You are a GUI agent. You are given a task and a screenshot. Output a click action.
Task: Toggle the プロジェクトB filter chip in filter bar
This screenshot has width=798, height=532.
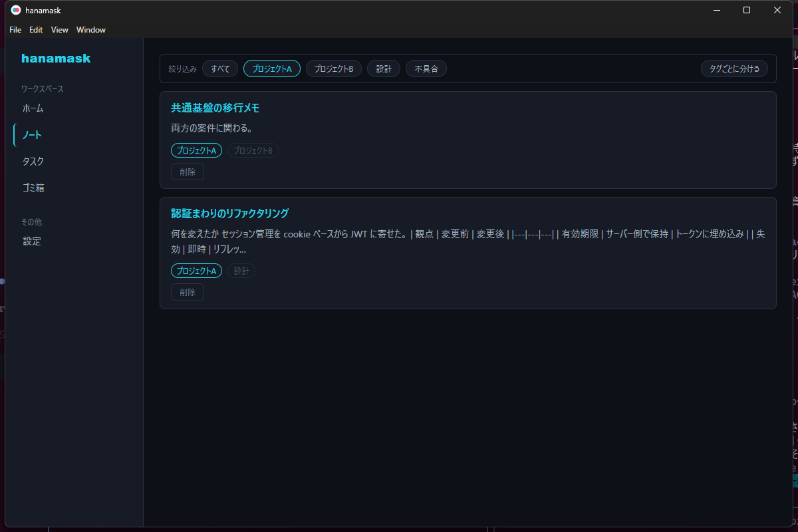[334, 68]
